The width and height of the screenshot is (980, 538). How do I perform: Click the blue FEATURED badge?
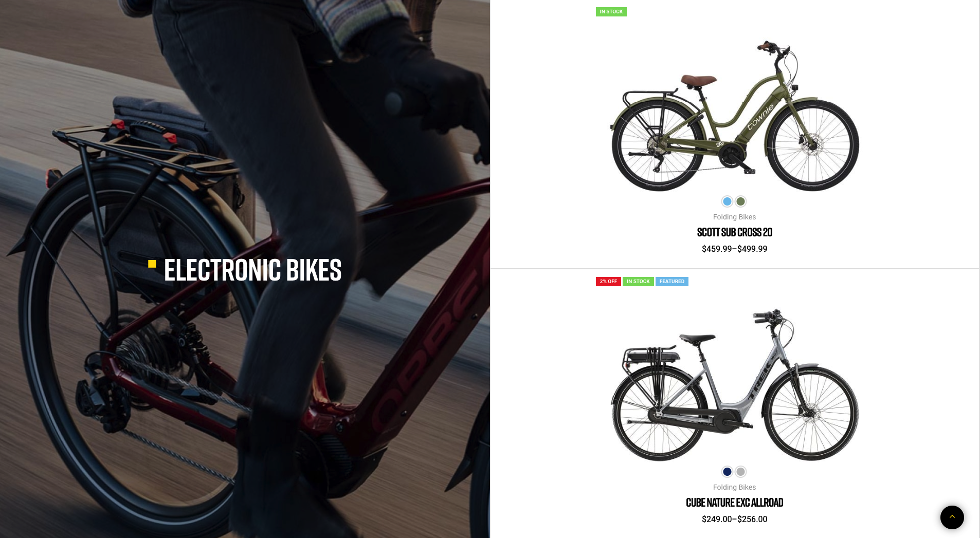click(x=672, y=282)
